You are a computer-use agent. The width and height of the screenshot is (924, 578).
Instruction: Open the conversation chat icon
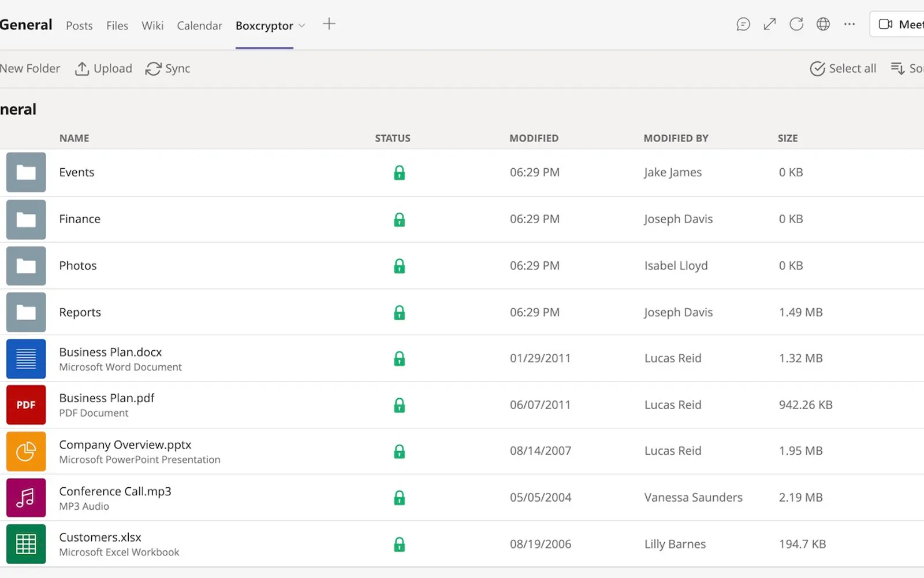point(743,24)
